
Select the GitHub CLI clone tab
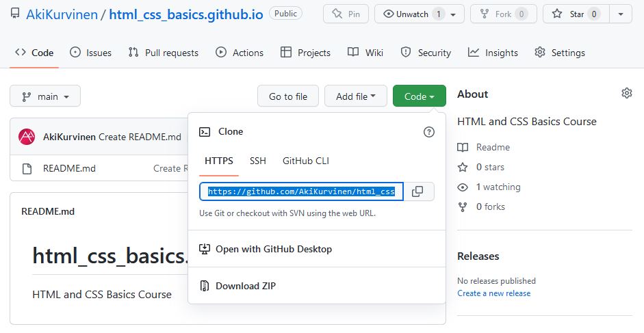point(306,161)
